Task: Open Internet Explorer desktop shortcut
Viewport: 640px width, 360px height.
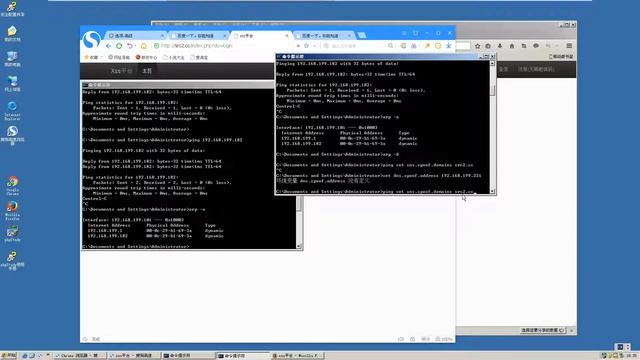Action: pyautogui.click(x=12, y=110)
